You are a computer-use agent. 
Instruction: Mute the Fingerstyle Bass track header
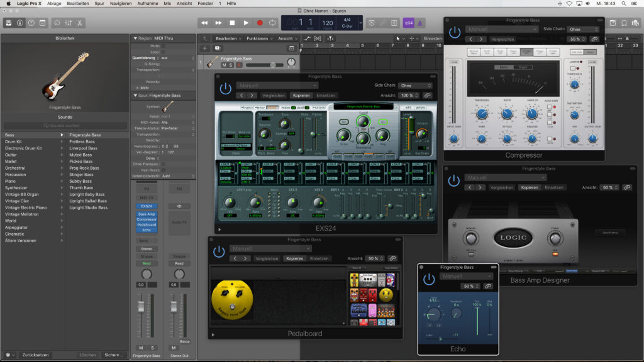225,65
